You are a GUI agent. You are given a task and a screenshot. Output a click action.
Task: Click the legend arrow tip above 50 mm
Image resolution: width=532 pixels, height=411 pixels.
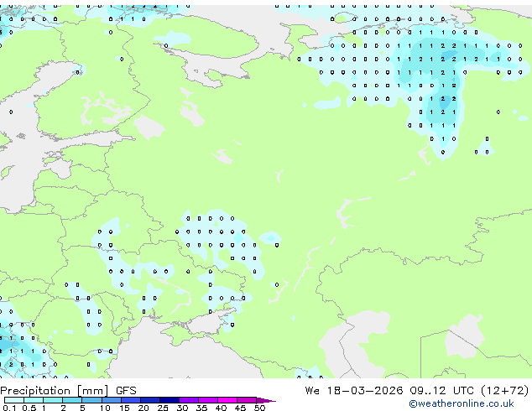coord(266,400)
